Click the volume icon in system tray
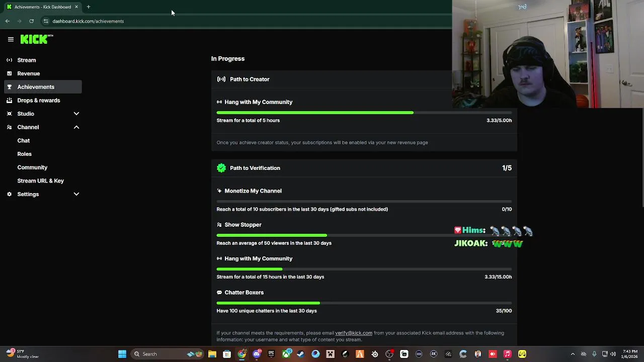The width and height of the screenshot is (644, 362). pos(613,354)
